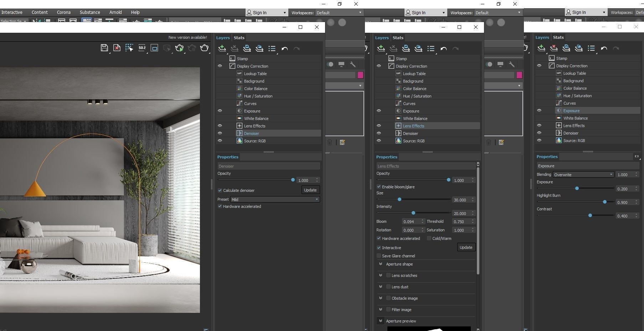644x331 pixels.
Task: Open list options icon in Exposure-selected window
Action: [x=591, y=48]
